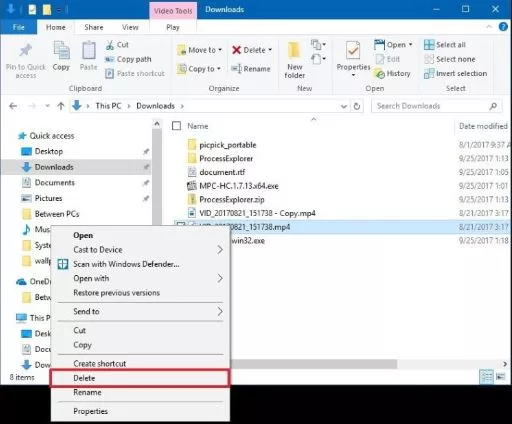Screen dimensions: 512x424
Task: Click the Cut scissors in ribbon
Action: [110, 45]
